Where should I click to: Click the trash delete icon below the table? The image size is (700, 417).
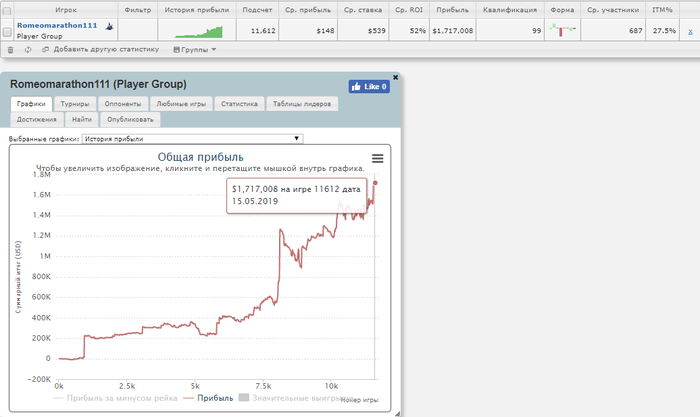(x=10, y=50)
